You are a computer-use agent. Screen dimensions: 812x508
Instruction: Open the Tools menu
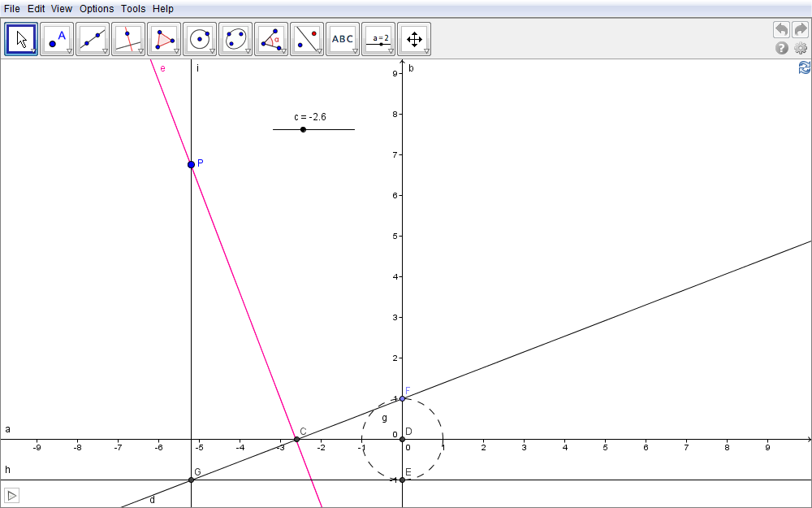133,9
